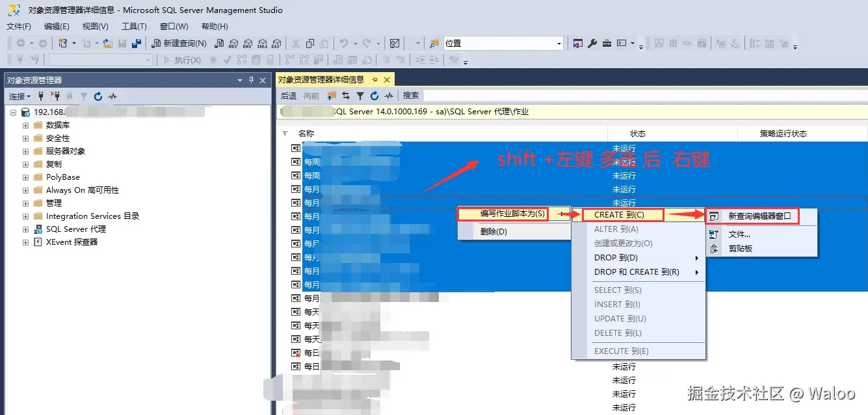This screenshot has width=868, height=415.
Task: Choose 新查询编辑器窗口 submenu item
Action: [761, 216]
